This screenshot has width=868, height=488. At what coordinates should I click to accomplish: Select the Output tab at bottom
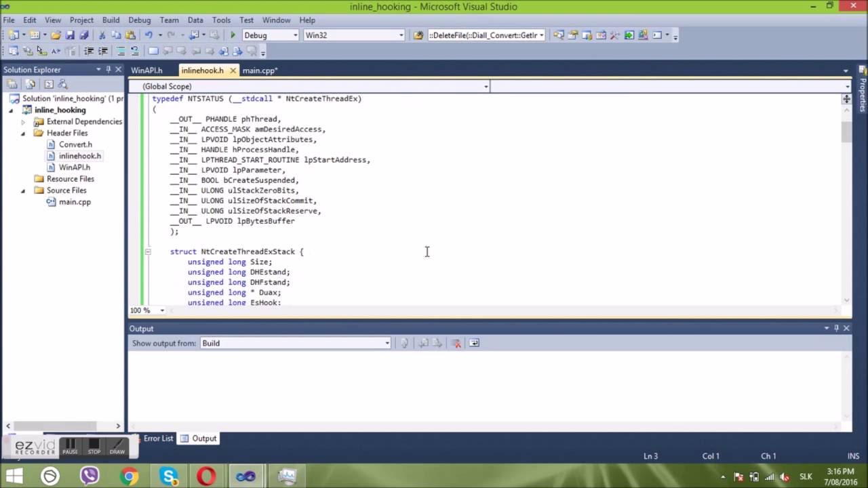click(199, 439)
